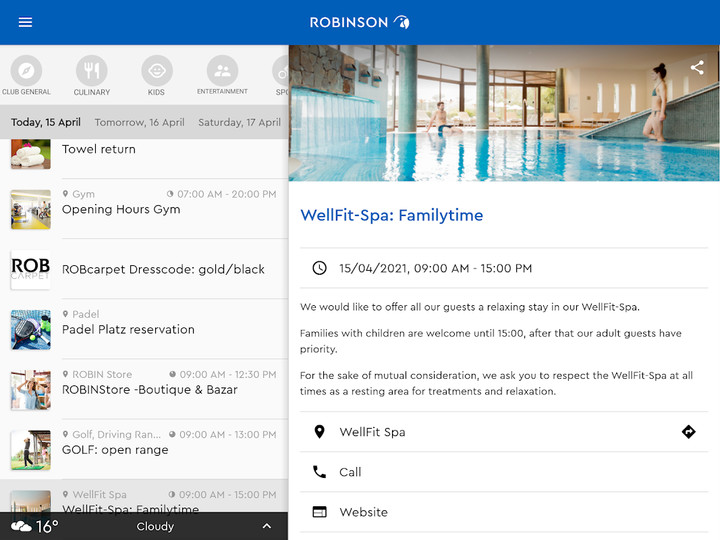720x540 pixels.
Task: Tap the 09:00 AM - 12:30 PM time
Action: pyautogui.click(x=228, y=374)
